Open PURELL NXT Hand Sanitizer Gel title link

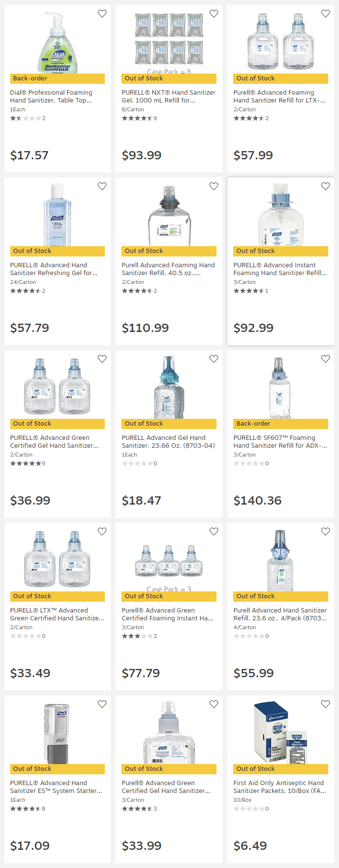point(168,96)
